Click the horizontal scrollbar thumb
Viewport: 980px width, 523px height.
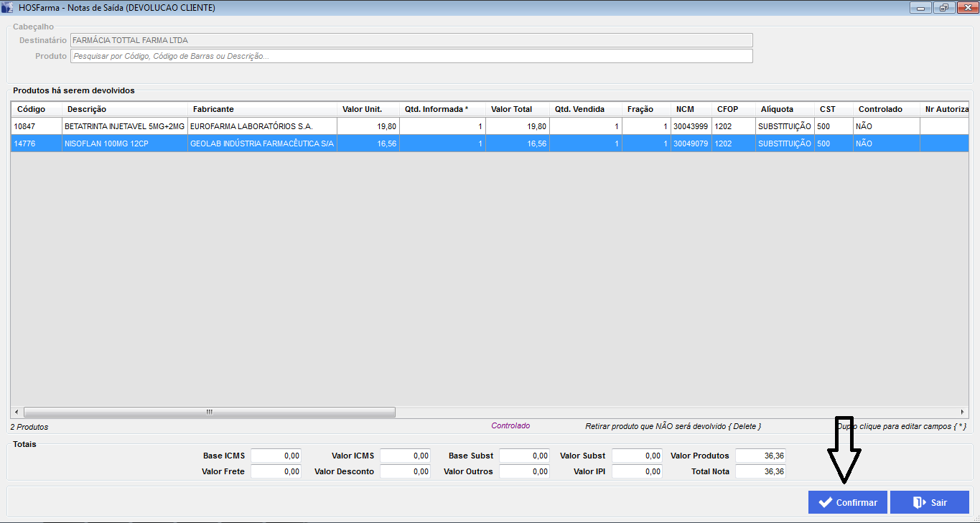pos(209,413)
